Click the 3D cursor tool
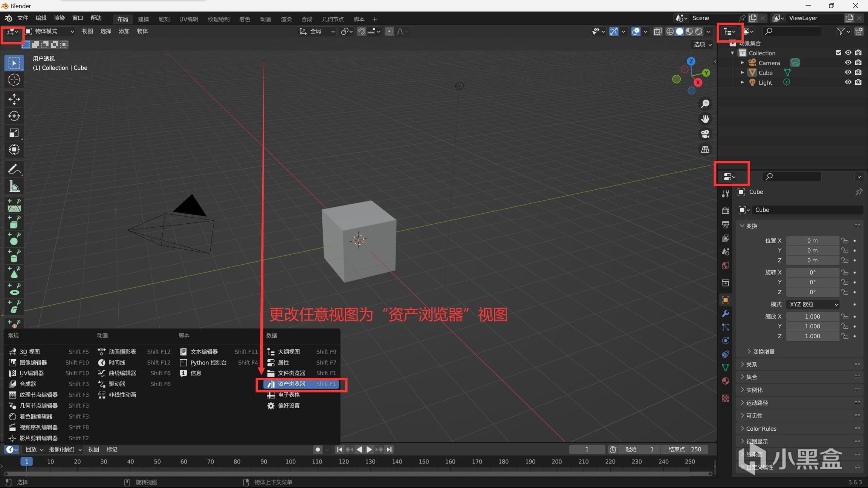 tap(14, 79)
